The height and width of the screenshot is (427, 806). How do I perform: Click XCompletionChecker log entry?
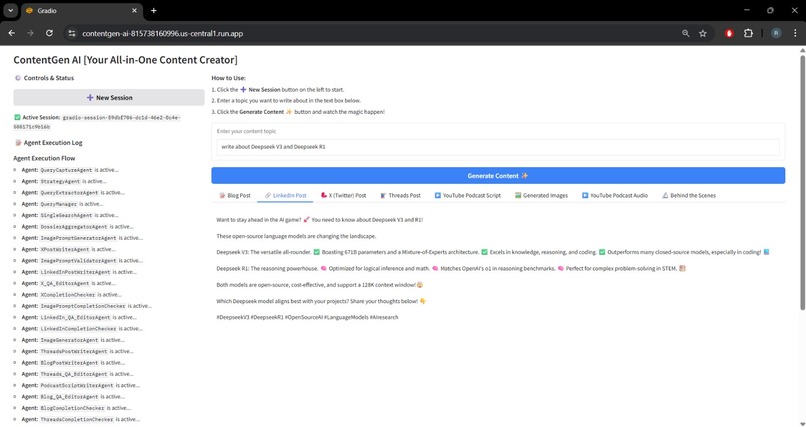tap(71, 294)
